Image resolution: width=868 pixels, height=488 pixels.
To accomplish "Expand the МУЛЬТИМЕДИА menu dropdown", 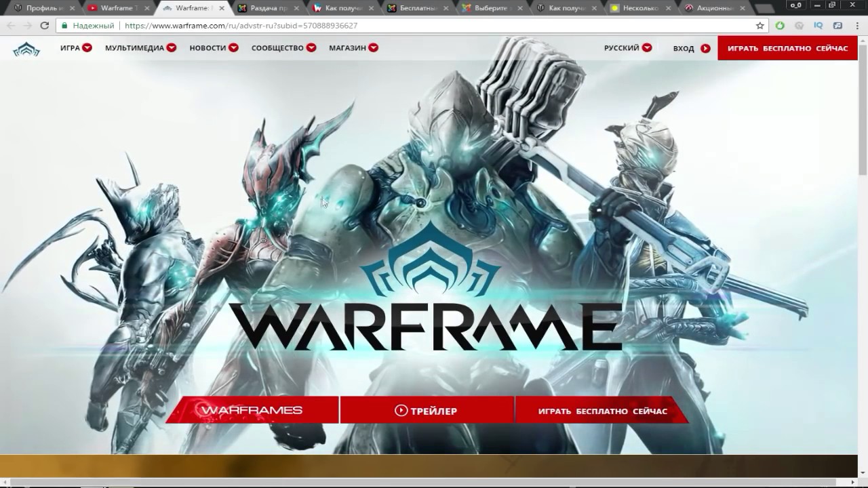I will (x=172, y=48).
